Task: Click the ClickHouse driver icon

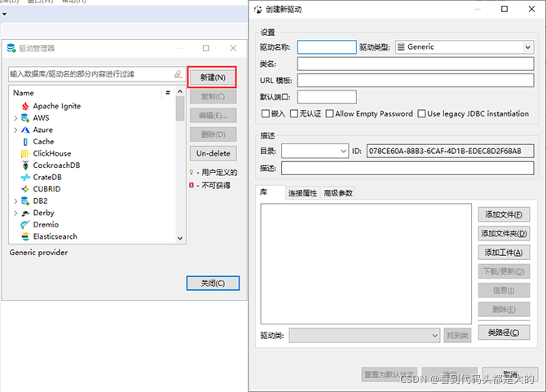Action: (25, 153)
